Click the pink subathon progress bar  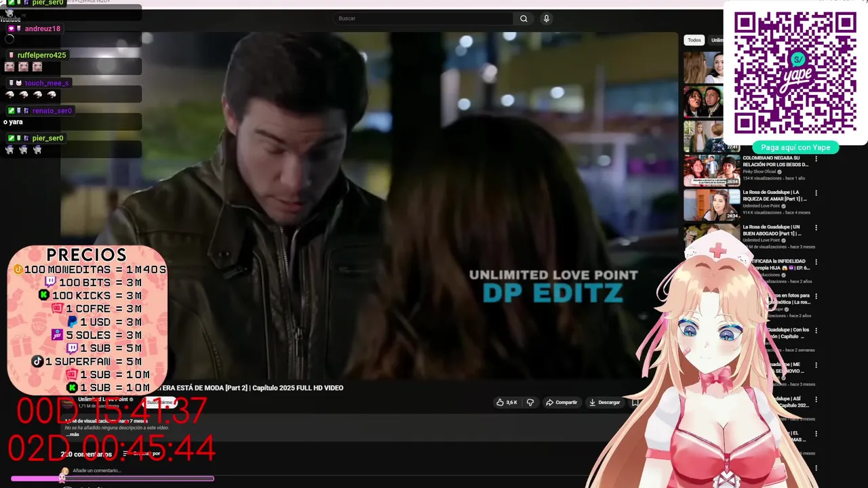(113, 479)
